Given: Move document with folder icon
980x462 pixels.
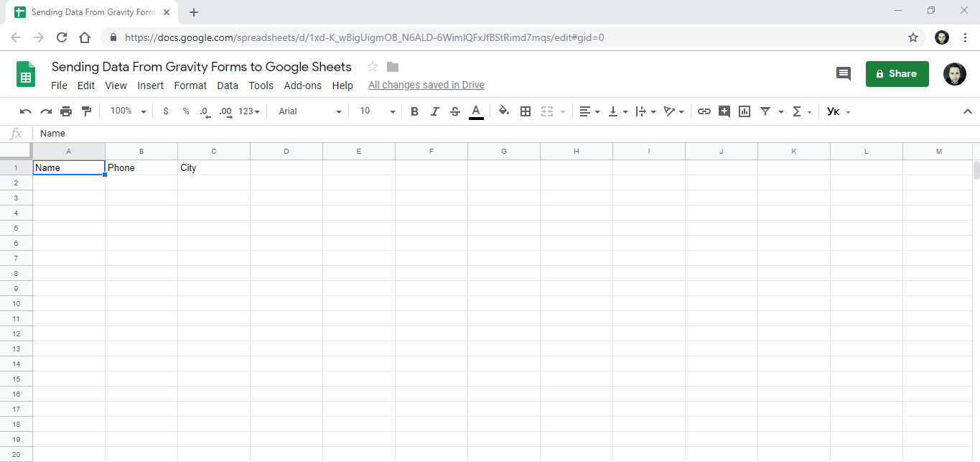Looking at the screenshot, I should coord(393,67).
